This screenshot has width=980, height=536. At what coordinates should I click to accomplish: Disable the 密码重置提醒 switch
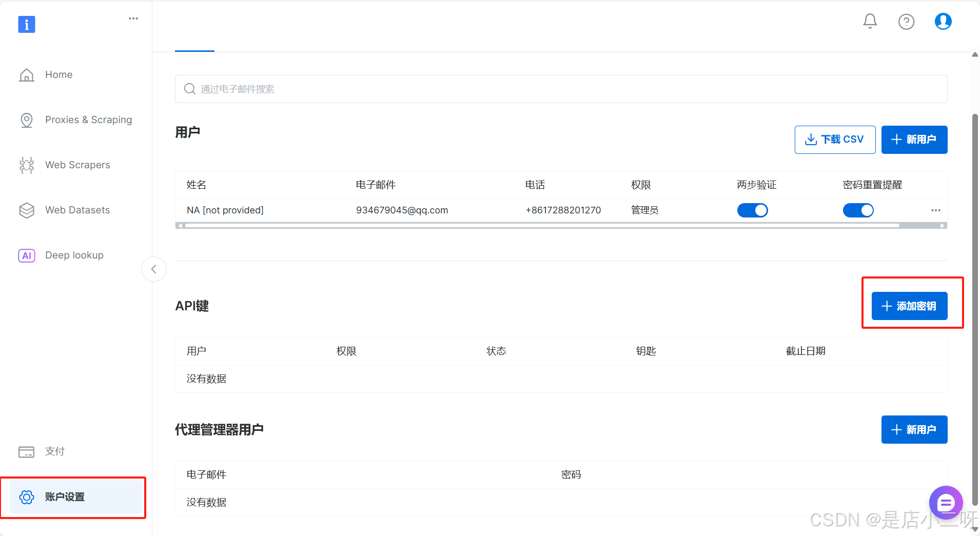pyautogui.click(x=858, y=210)
